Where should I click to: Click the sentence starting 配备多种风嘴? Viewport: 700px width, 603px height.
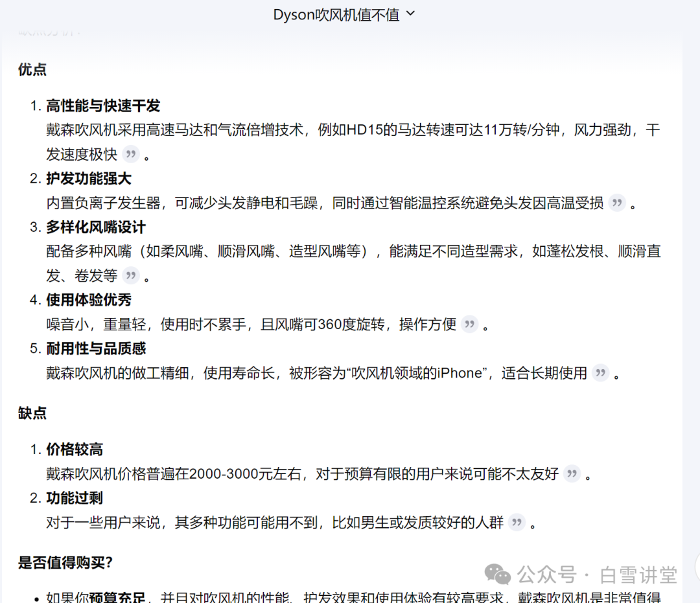pos(353,264)
